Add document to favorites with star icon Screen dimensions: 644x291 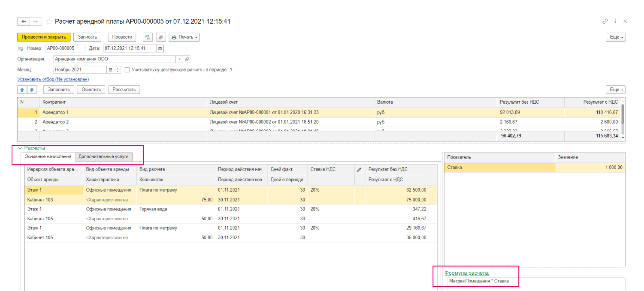pyautogui.click(x=49, y=21)
